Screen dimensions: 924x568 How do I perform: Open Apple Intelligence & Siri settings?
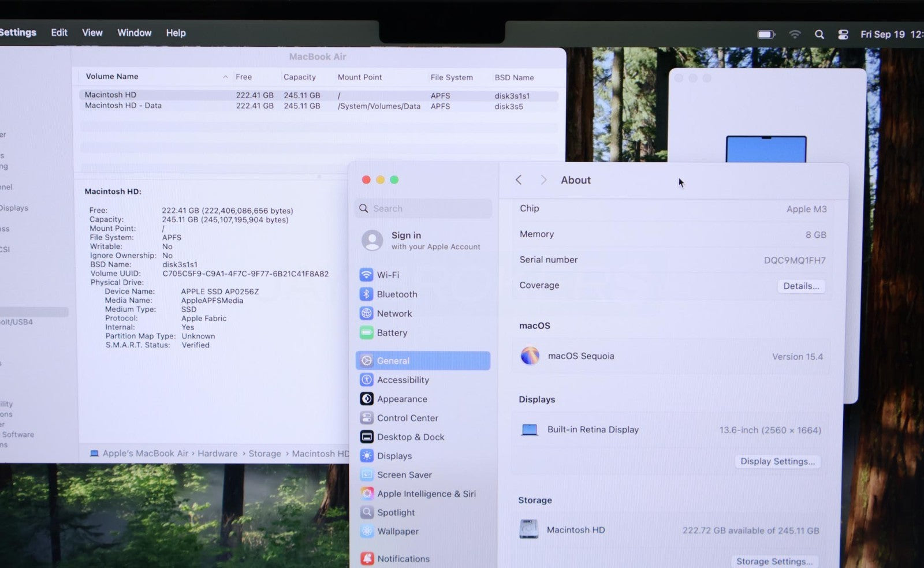point(426,494)
